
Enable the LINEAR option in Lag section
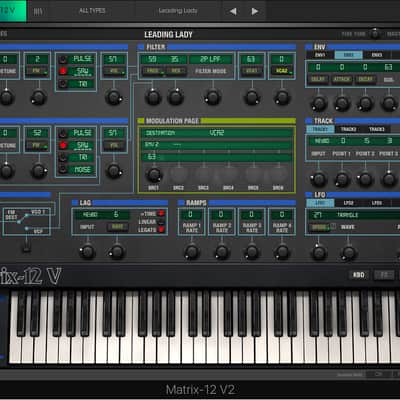(161, 222)
